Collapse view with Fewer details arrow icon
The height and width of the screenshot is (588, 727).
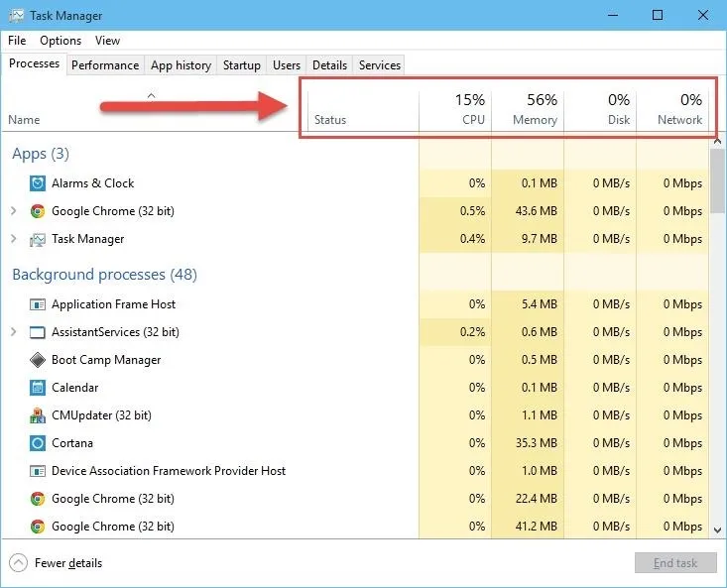coord(18,563)
